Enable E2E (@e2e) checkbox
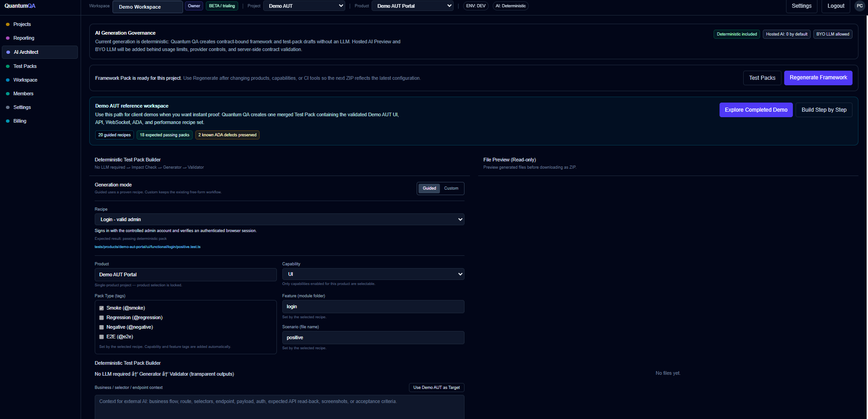 [102, 337]
